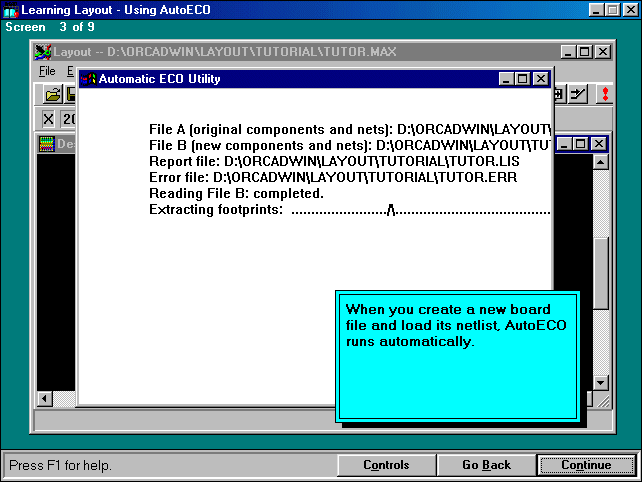This screenshot has width=642, height=482.
Task: Click the X icon beside the 20 field
Action: [x=48, y=119]
